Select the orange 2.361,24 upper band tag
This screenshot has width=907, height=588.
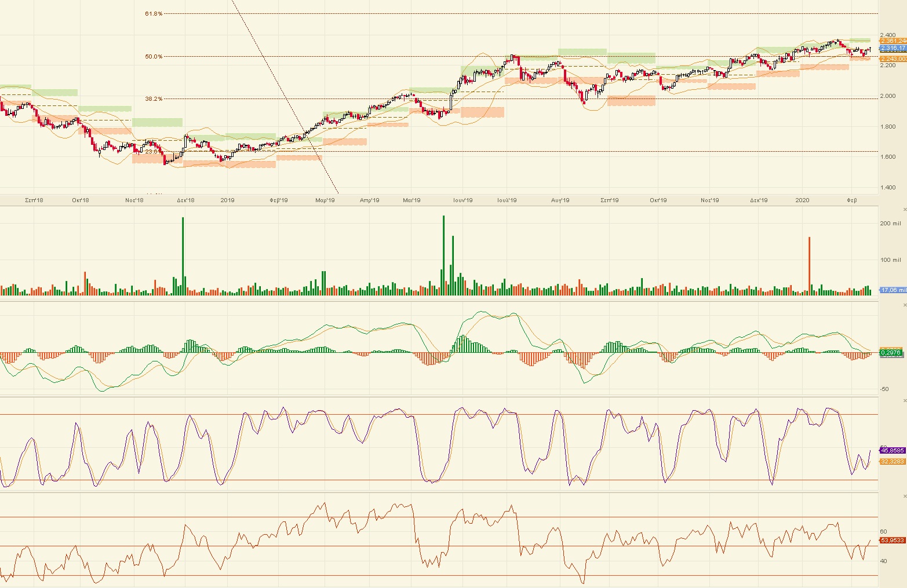(893, 41)
